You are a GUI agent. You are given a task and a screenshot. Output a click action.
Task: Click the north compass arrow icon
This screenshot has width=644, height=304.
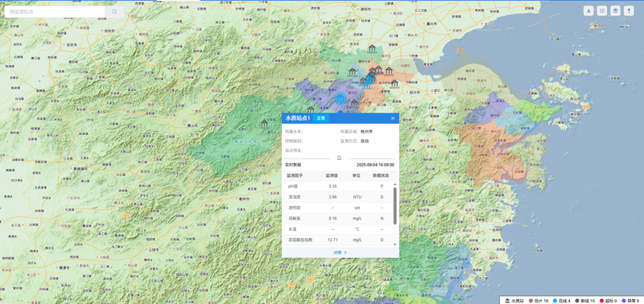coord(588,11)
